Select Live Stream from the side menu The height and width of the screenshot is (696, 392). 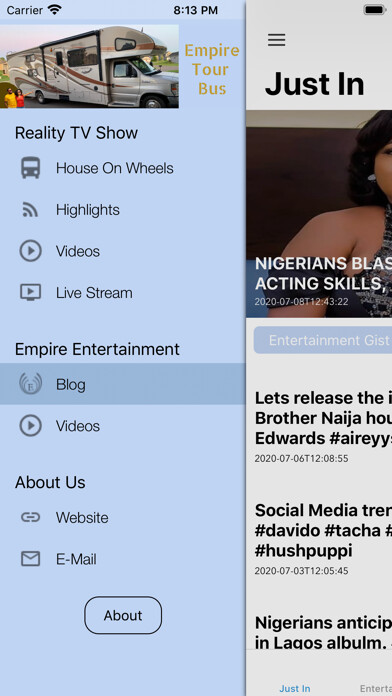[x=123, y=293]
